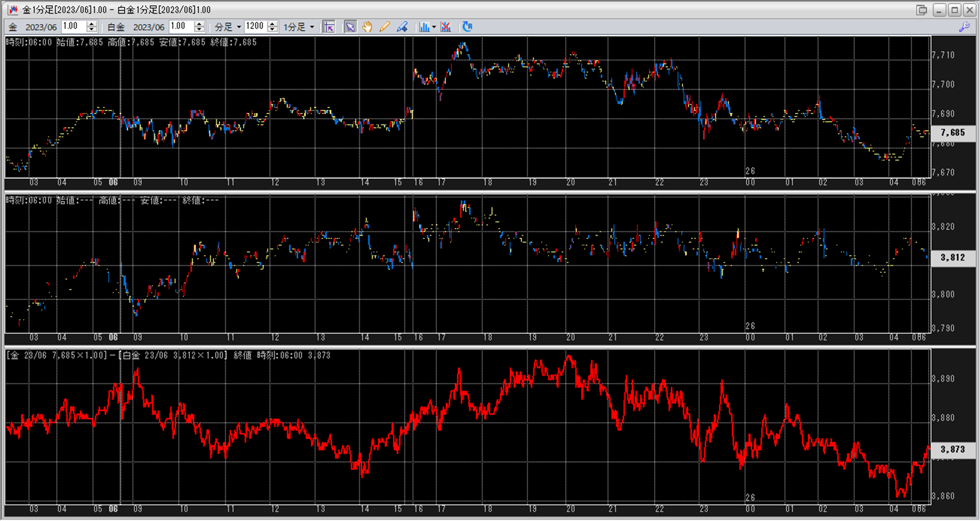Click the blue refresh reload icon

point(467,27)
